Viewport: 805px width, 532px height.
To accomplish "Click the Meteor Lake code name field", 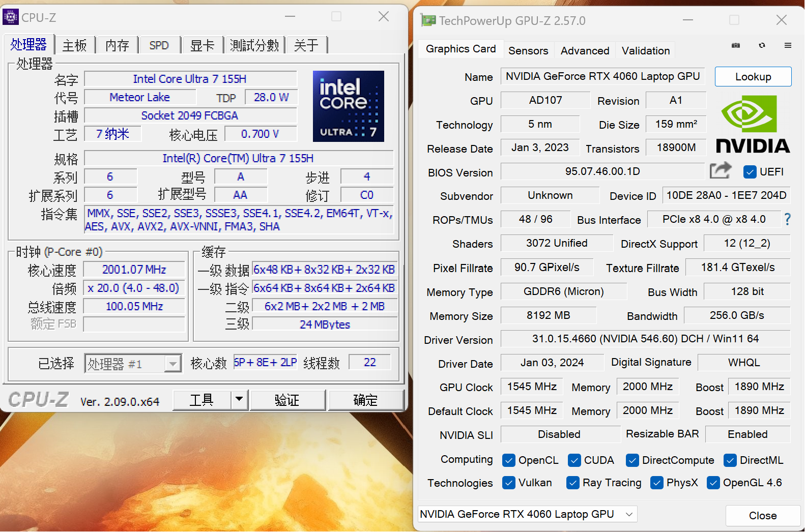I will 140,97.
